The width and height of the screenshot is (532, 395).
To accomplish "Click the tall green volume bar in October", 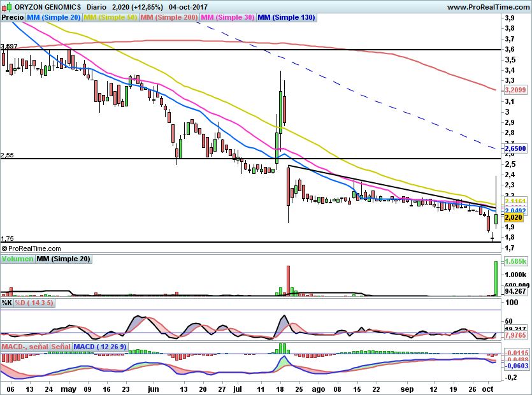I will click(496, 278).
